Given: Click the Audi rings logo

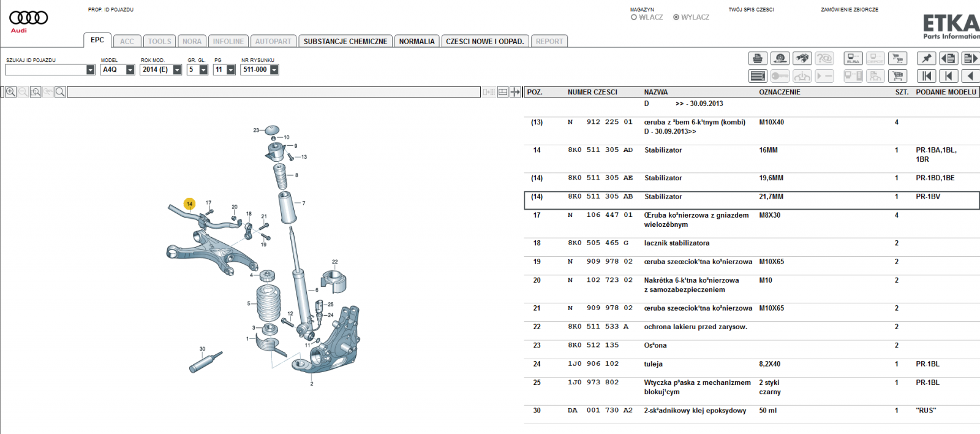Looking at the screenshot, I should click(28, 18).
